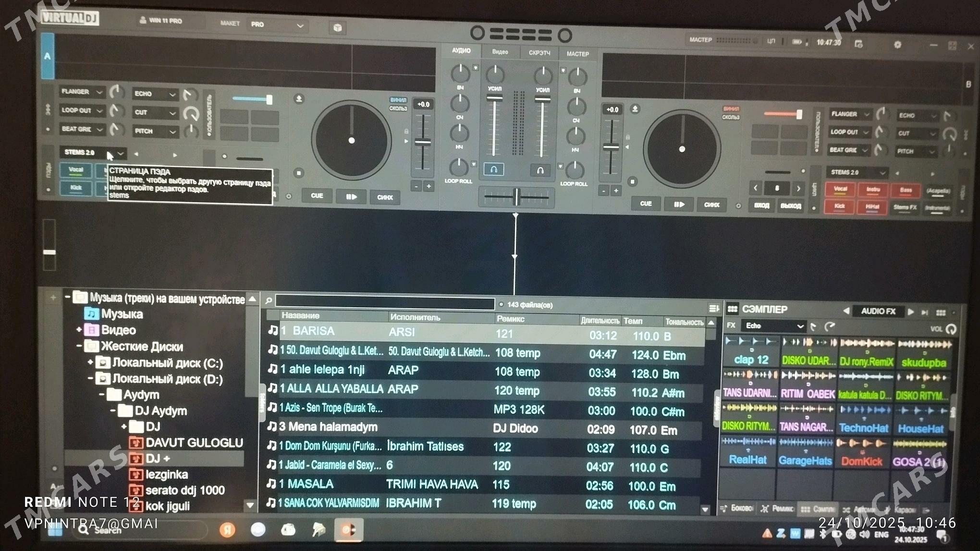The width and height of the screenshot is (980, 551).
Task: Click the search magnifier icon in browser
Action: (269, 300)
